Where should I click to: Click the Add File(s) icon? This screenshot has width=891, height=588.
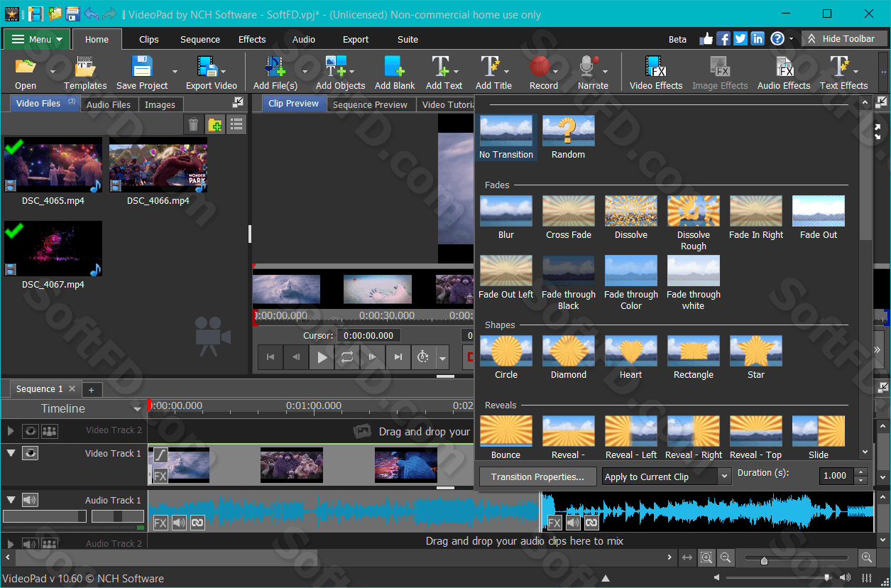(x=275, y=67)
